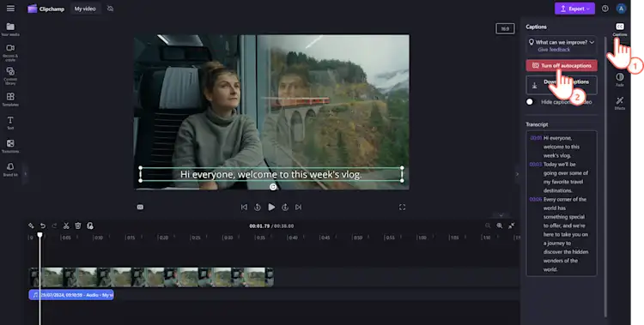The image size is (644, 325).
Task: Open Your media in the sidebar
Action: click(x=10, y=29)
